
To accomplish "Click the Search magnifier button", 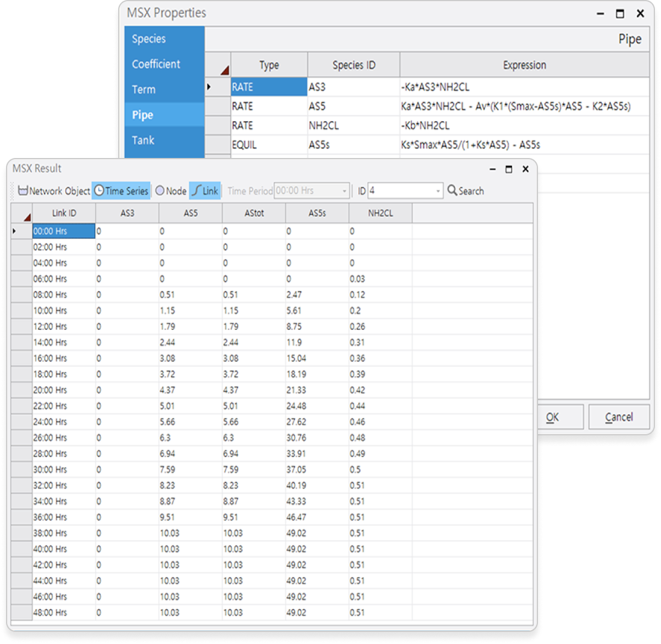I will tap(466, 191).
